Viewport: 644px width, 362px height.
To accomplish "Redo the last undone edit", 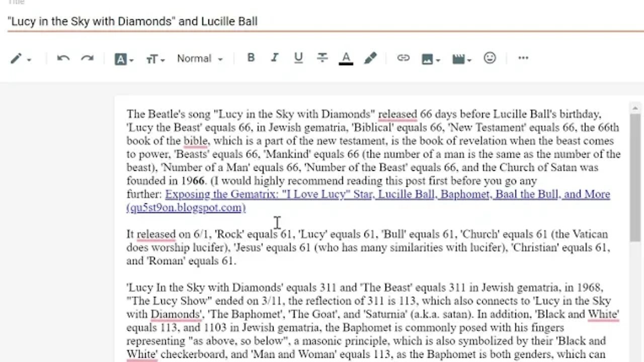I will [88, 58].
